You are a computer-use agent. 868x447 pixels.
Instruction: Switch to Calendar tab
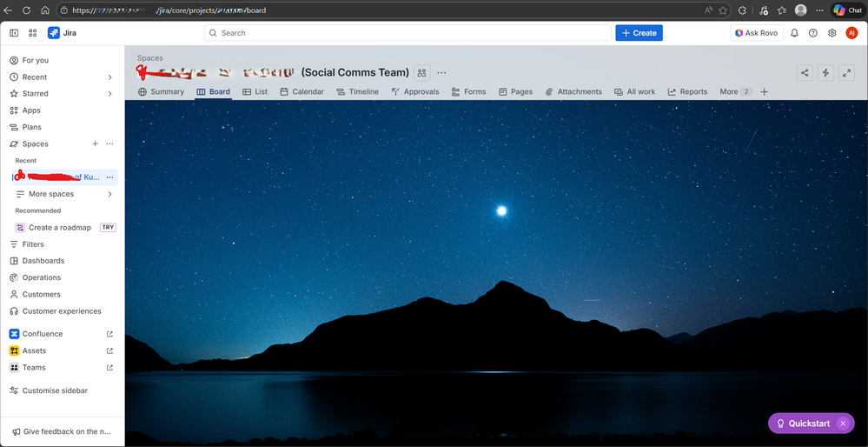(x=301, y=91)
